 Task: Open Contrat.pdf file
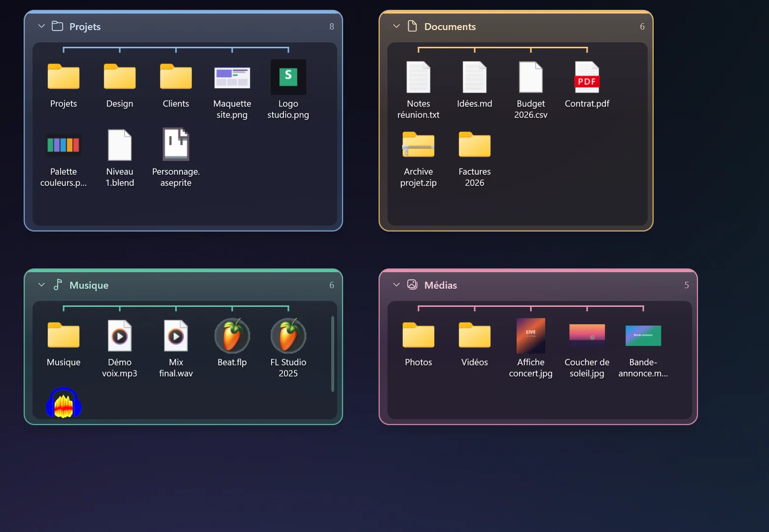pos(587,77)
